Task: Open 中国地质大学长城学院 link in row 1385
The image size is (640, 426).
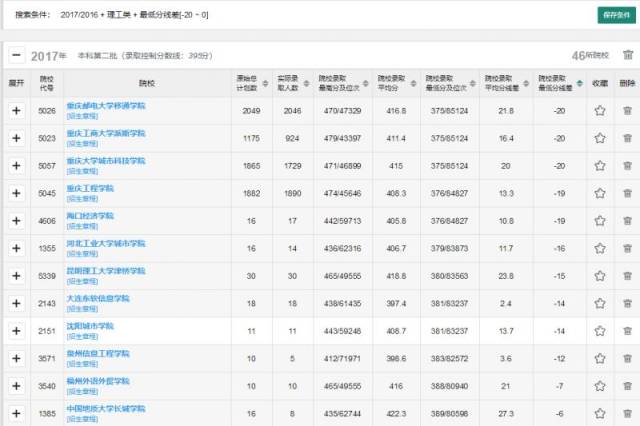Action: pos(106,409)
